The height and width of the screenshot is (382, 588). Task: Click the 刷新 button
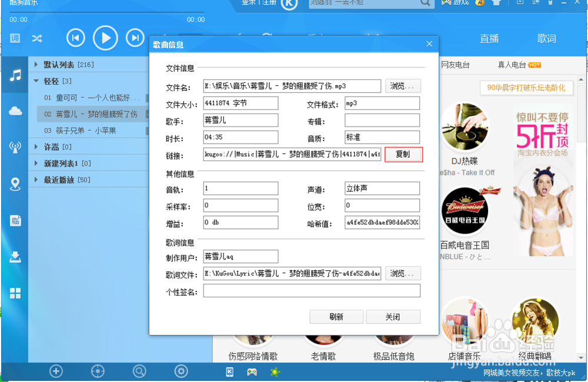pos(336,317)
